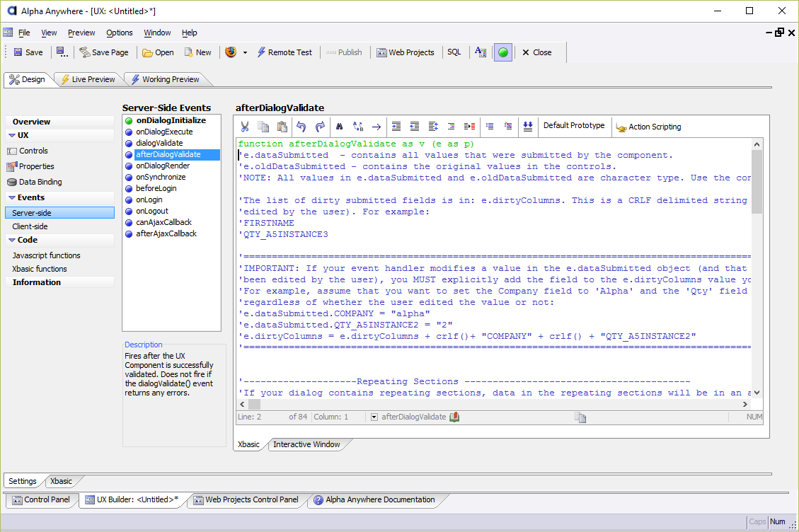This screenshot has width=799, height=532.
Task: Click the red and black lines formatting icon
Action: 469,127
